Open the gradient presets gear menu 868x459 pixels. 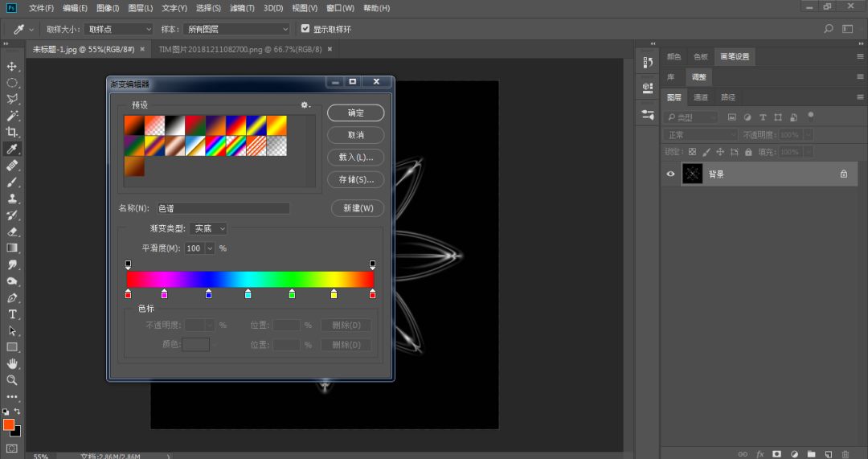point(305,105)
